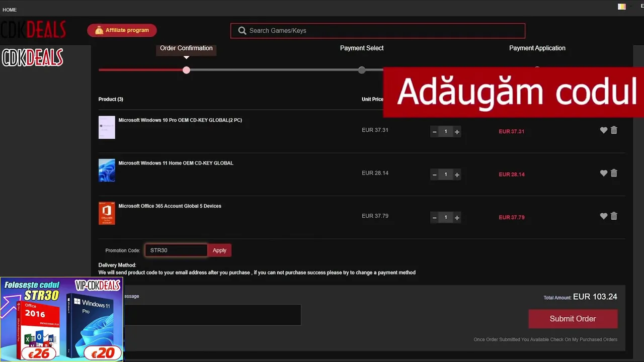Viewport: 644px width, 362px height.
Task: Click Windows 10 Pro quantity value field
Action: 446,132
